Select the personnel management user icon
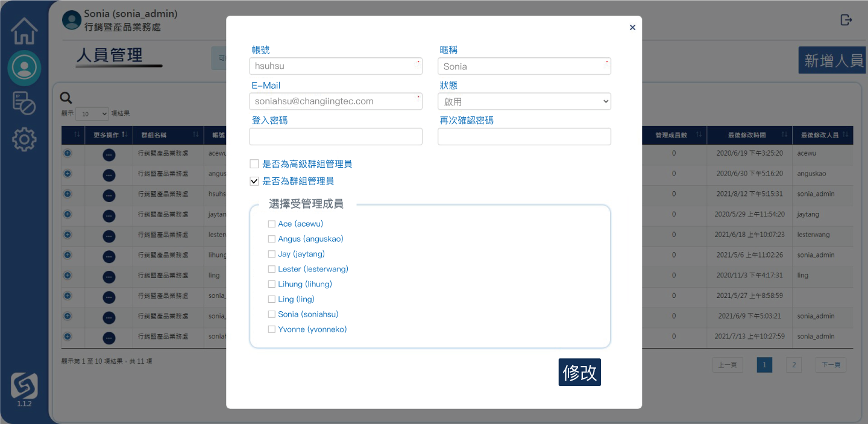 tap(24, 68)
